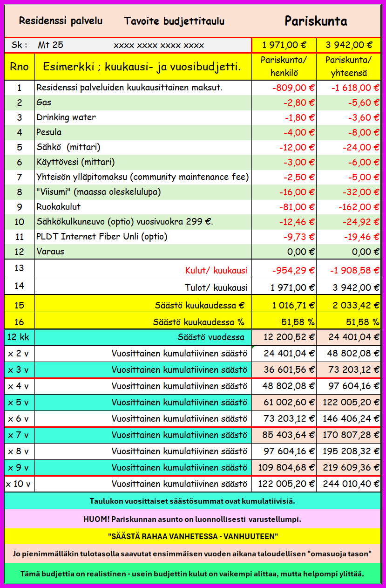The width and height of the screenshot is (386, 588).
Task: Click the 'Tulot/ kuukausi' label
Action: (216, 288)
